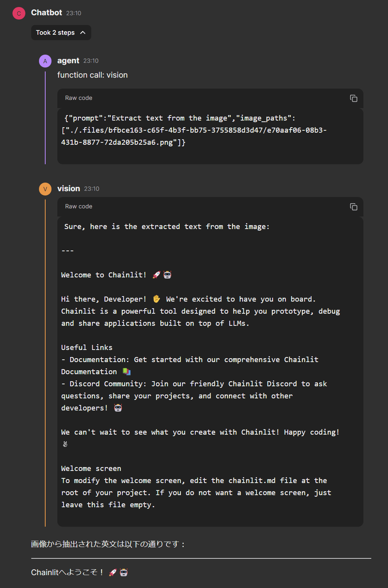Copy the vision step's extracted text
The width and height of the screenshot is (388, 588).
[353, 207]
